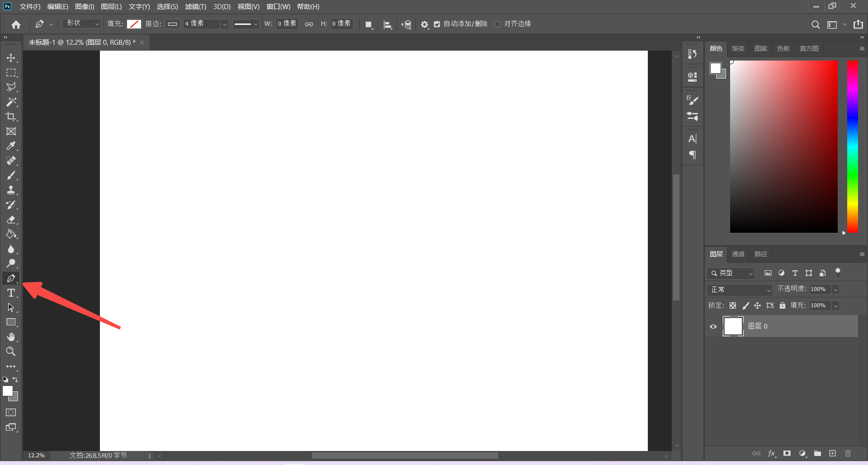The image size is (868, 465).
Task: Open the 不透明度 opacity dropdown arrow
Action: (x=836, y=289)
